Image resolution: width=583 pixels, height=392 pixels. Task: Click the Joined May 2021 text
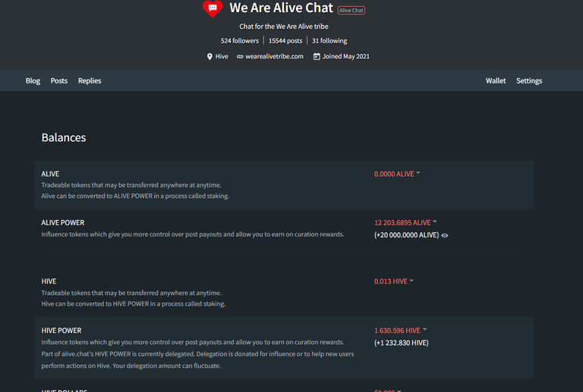[346, 56]
